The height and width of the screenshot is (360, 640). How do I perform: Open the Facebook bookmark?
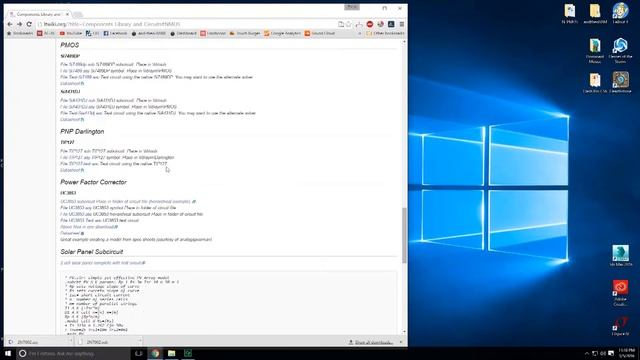coord(115,33)
